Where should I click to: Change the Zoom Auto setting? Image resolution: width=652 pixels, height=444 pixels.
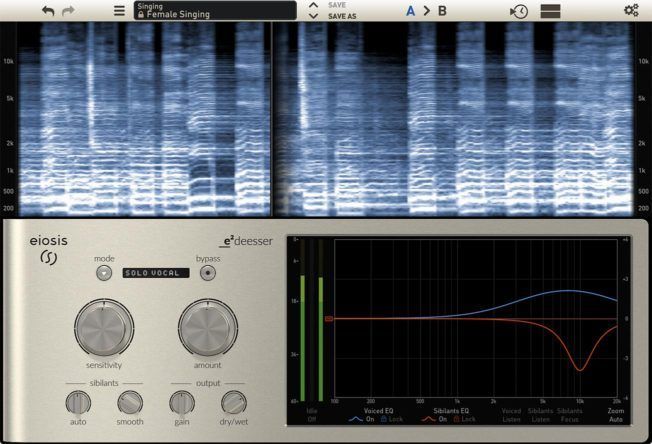616,415
